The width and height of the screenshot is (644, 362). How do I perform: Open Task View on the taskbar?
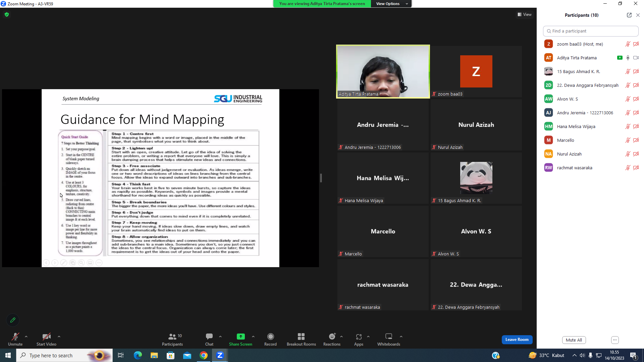121,355
